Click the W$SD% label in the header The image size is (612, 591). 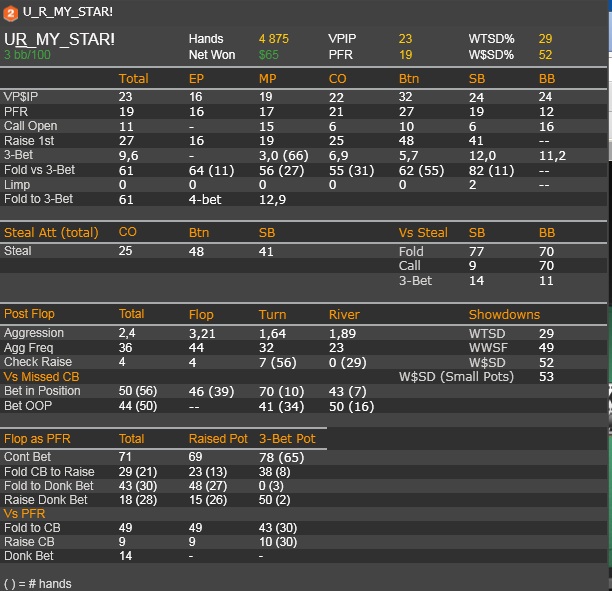point(491,55)
